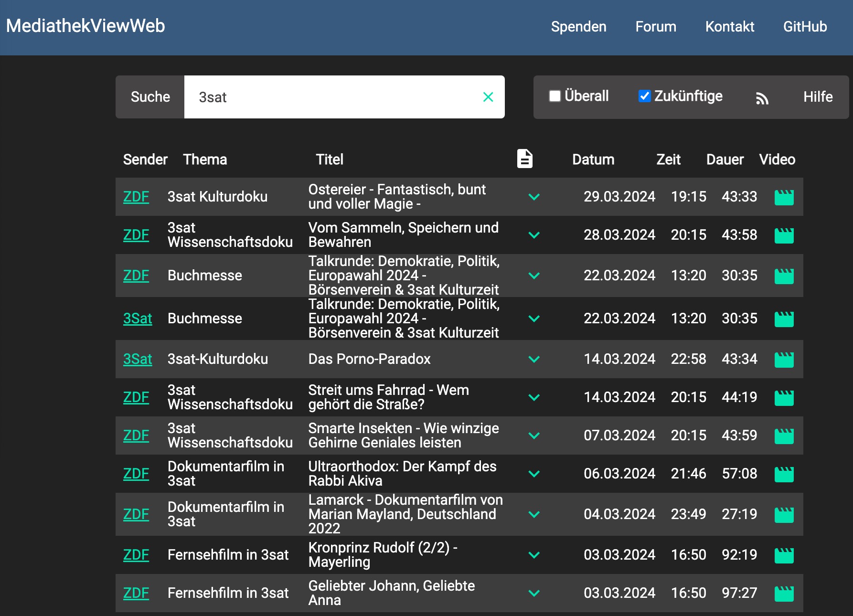The height and width of the screenshot is (616, 853).
Task: Open Kontakt in the top navigation
Action: 730,27
